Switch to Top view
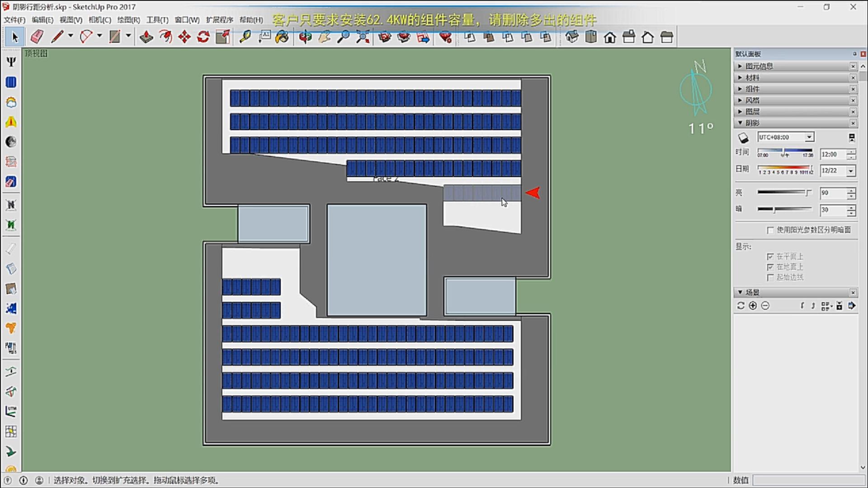 tap(591, 37)
